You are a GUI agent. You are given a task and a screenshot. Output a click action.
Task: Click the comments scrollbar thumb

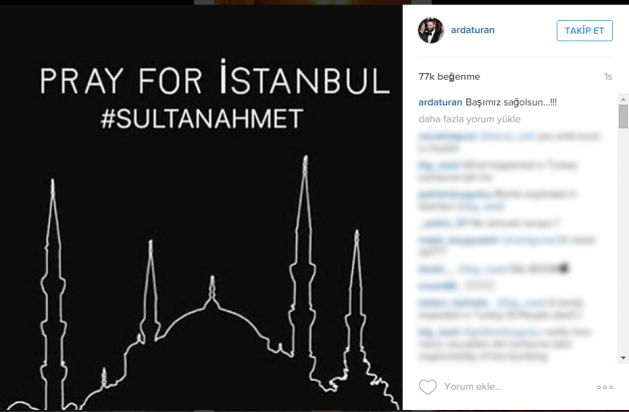click(623, 116)
